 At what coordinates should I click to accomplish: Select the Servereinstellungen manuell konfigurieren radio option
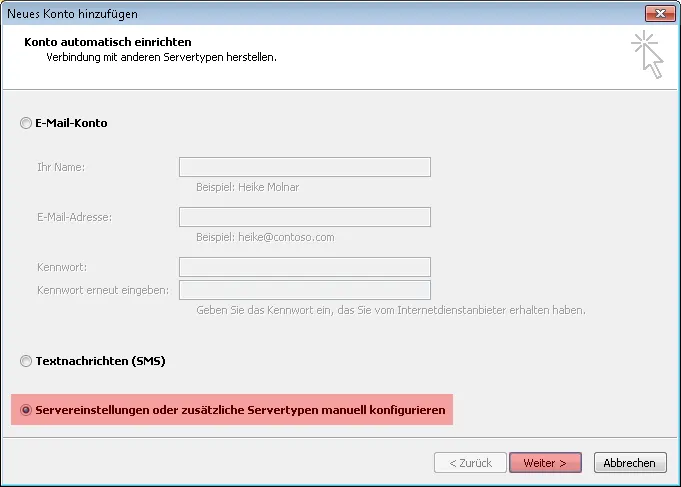coord(26,410)
